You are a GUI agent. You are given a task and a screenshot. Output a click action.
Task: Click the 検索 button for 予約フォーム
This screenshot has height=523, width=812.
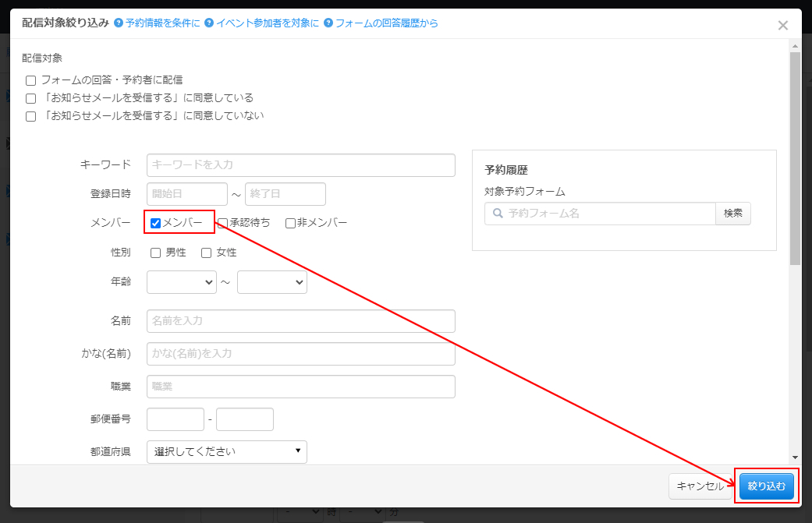[733, 214]
